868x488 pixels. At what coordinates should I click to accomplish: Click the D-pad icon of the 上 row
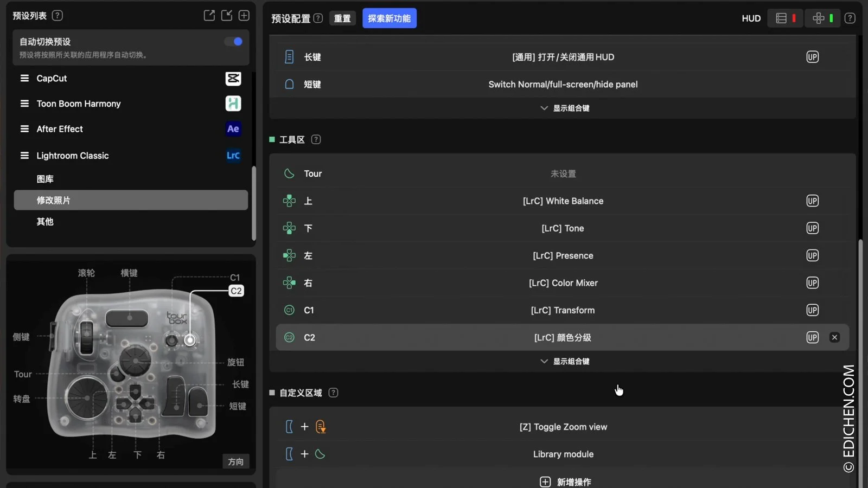pyautogui.click(x=289, y=201)
